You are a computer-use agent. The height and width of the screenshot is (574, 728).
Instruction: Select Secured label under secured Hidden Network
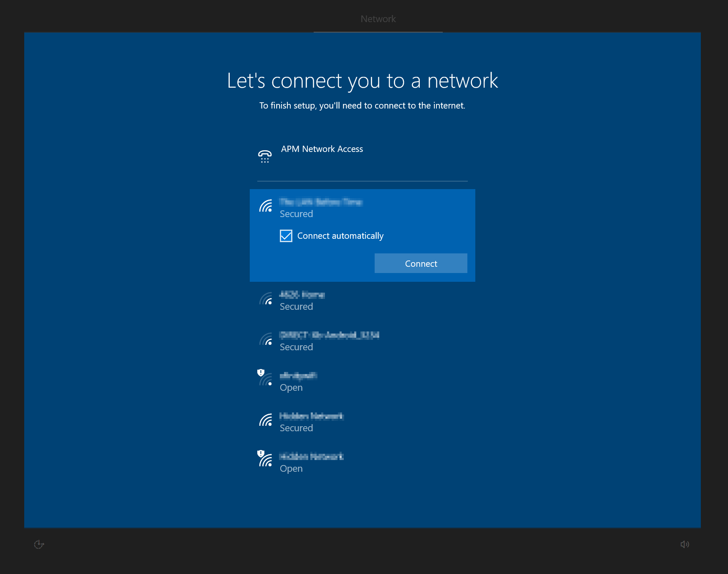tap(296, 428)
